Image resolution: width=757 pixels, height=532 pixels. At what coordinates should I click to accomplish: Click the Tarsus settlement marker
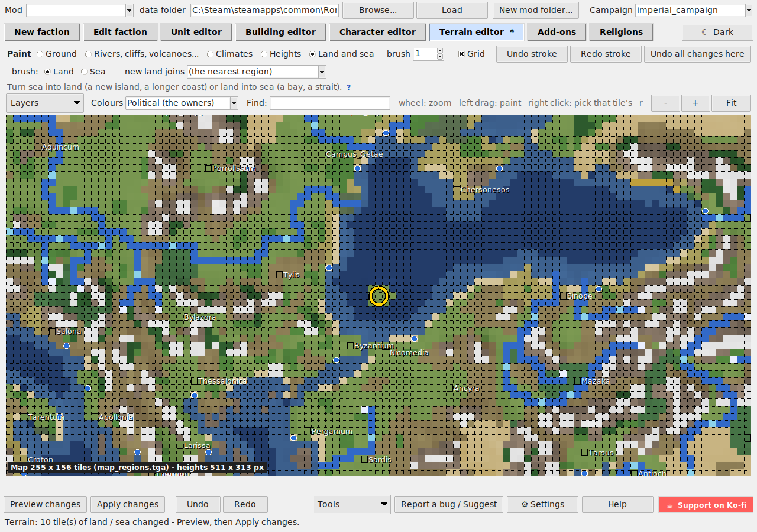(584, 452)
